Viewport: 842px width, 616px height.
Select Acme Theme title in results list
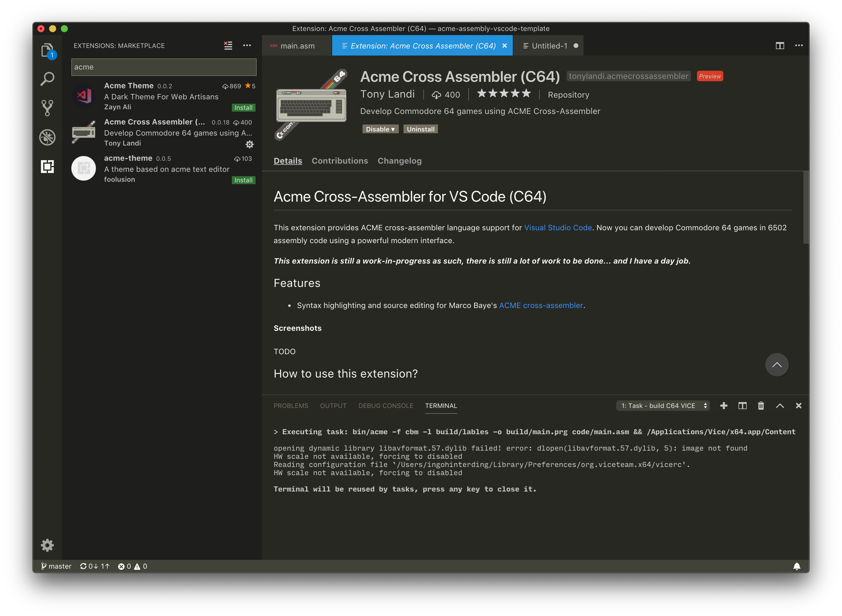(x=129, y=86)
